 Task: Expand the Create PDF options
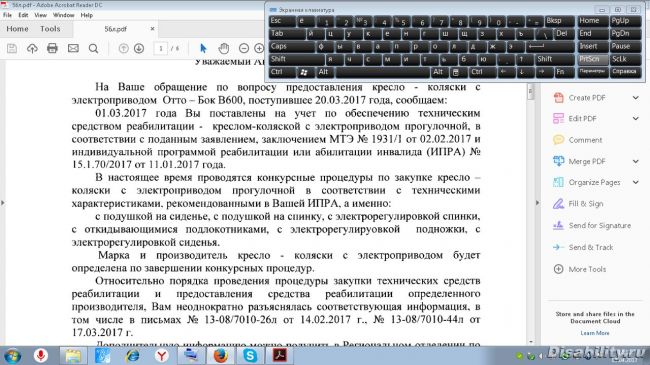(x=635, y=97)
